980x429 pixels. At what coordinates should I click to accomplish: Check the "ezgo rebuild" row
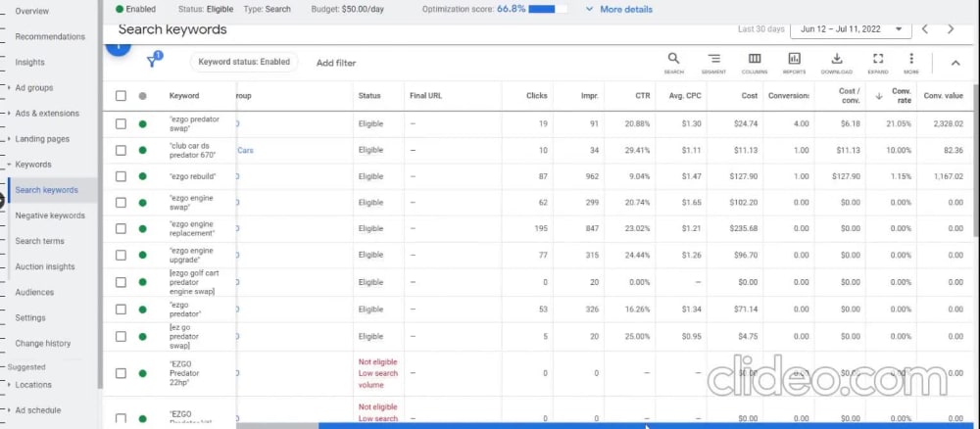[121, 176]
